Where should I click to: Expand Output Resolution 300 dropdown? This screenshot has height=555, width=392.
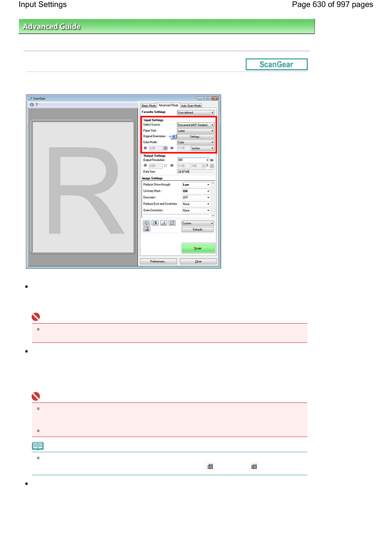193,160
